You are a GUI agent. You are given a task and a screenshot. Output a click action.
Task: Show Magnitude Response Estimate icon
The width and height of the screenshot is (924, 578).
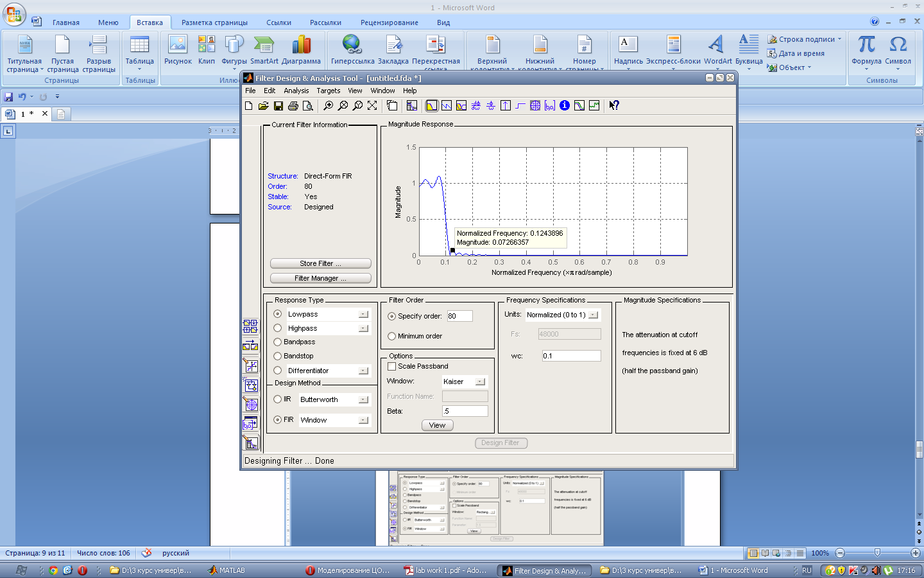[579, 106]
